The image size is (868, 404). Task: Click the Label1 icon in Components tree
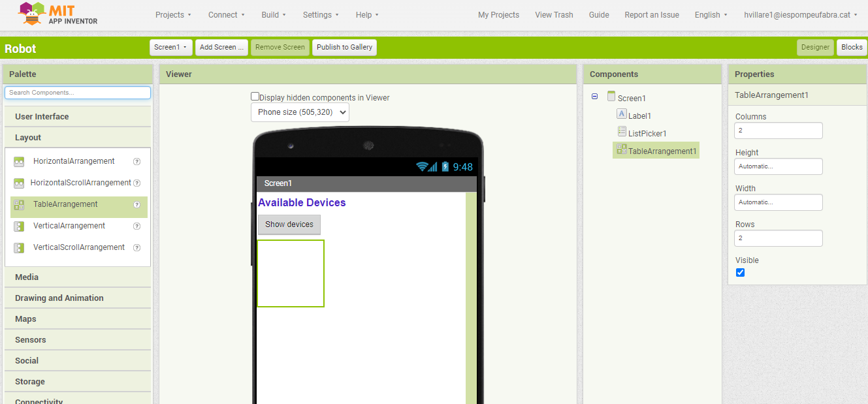tap(622, 114)
